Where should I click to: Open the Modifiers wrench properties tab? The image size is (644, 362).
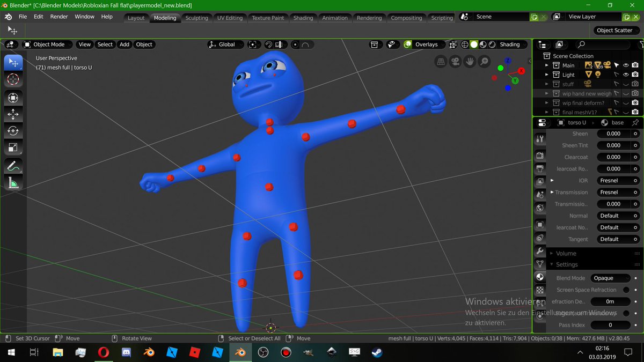[540, 250]
